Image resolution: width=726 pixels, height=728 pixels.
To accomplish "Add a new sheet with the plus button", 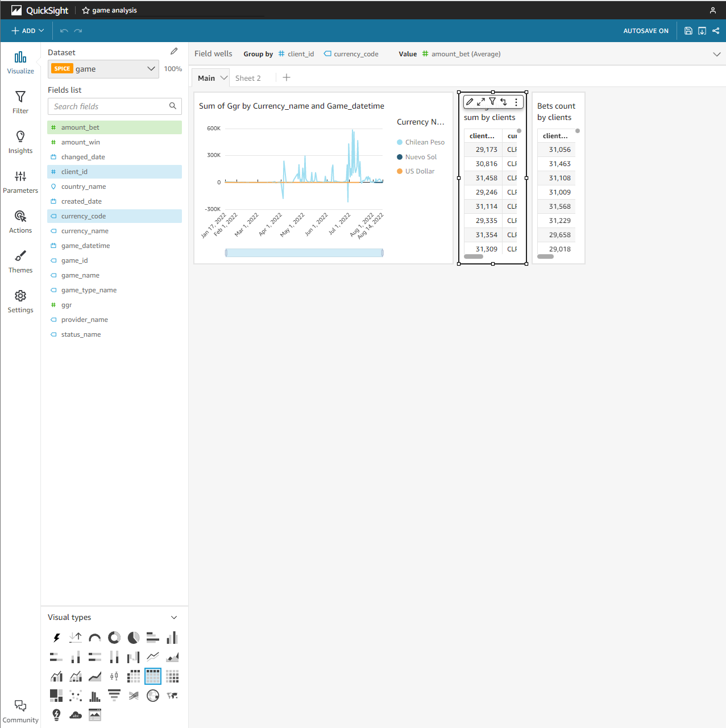I will point(287,77).
